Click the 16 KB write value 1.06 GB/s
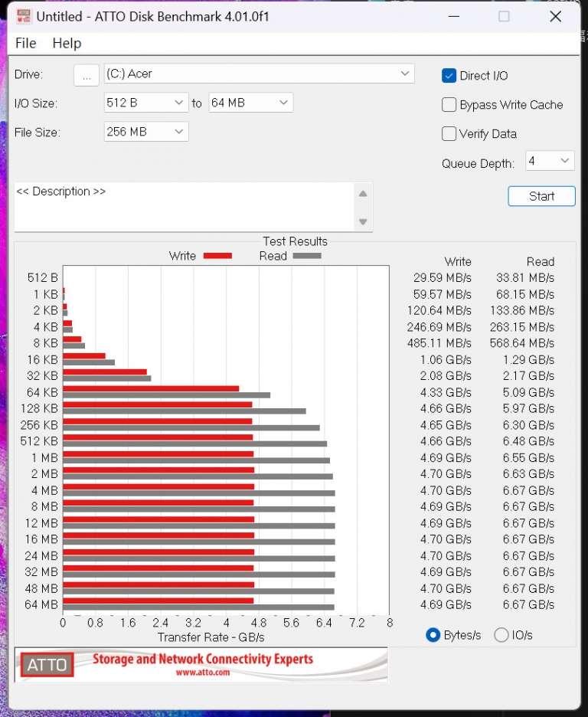Image resolution: width=588 pixels, height=717 pixels. tap(446, 360)
